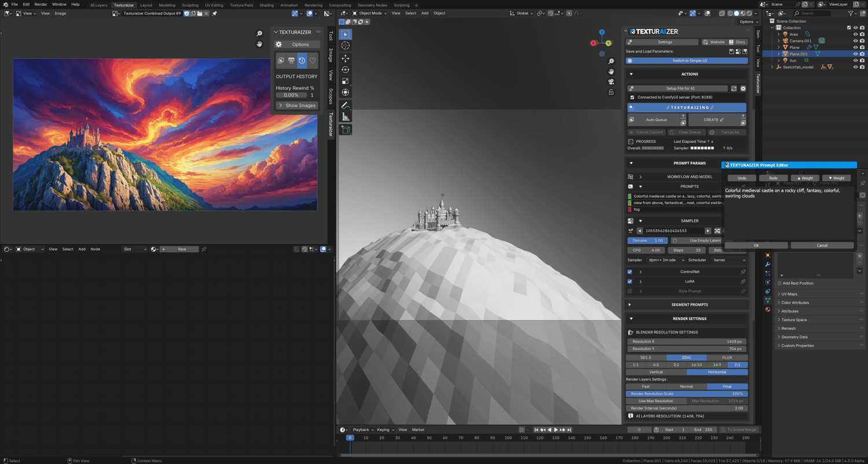Activate the Annotate pencil tool
Viewport: 868px width, 464px height.
click(x=345, y=106)
